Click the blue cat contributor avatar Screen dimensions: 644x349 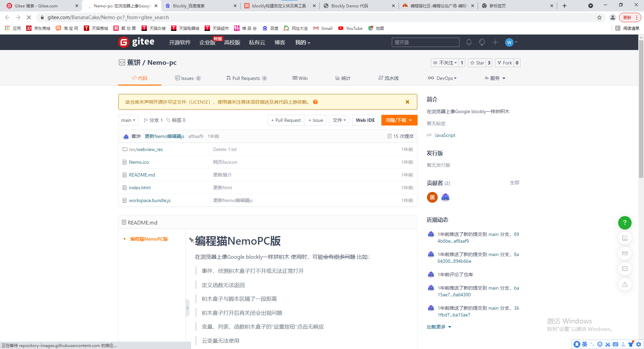tap(445, 197)
